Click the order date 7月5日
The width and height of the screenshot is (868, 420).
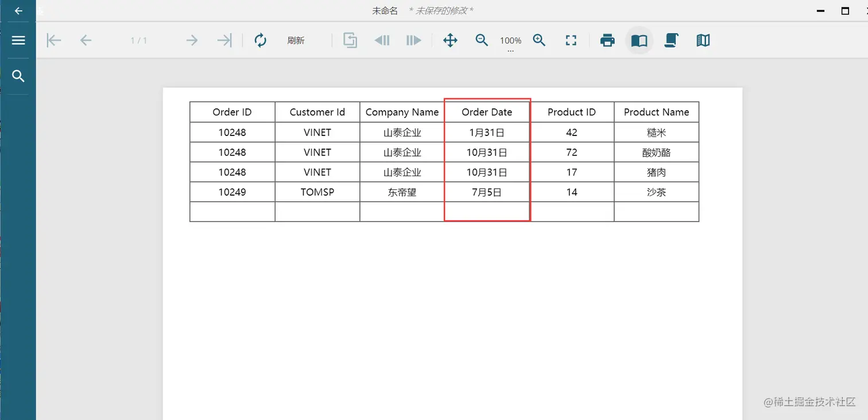487,192
